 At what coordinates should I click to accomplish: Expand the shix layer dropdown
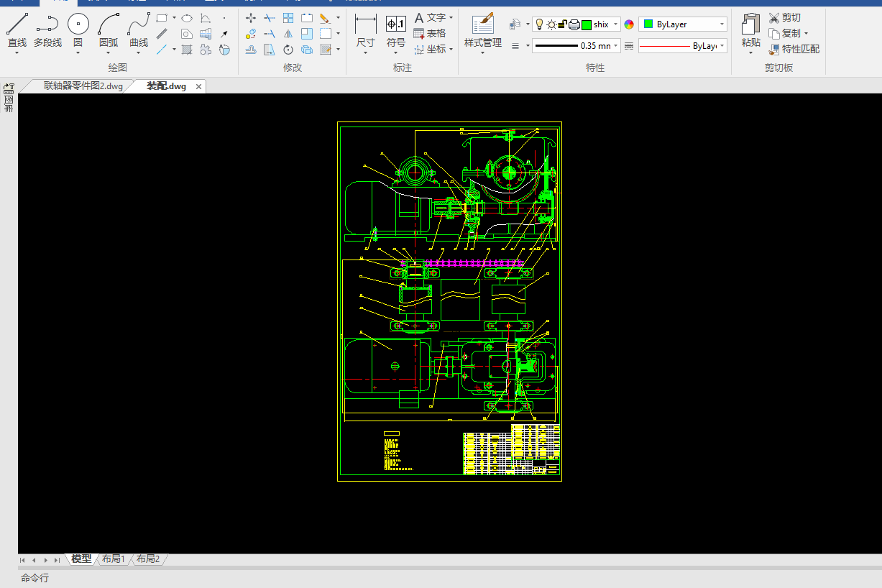coord(616,24)
